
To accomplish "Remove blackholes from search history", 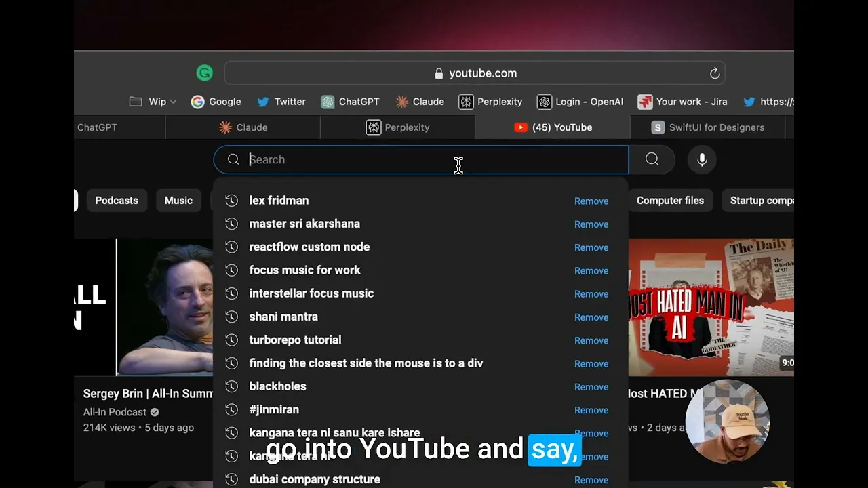I will click(x=591, y=387).
